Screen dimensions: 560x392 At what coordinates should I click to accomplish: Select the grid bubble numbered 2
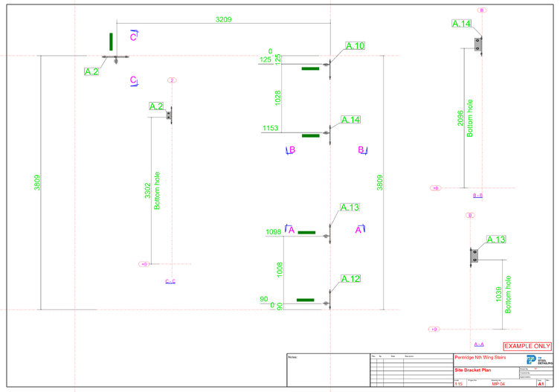pyautogui.click(x=172, y=80)
